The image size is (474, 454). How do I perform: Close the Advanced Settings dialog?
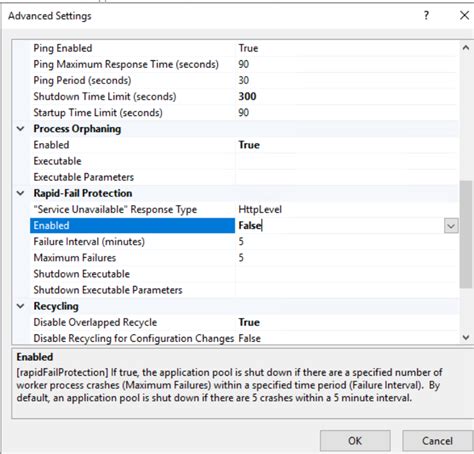pyautogui.click(x=464, y=15)
